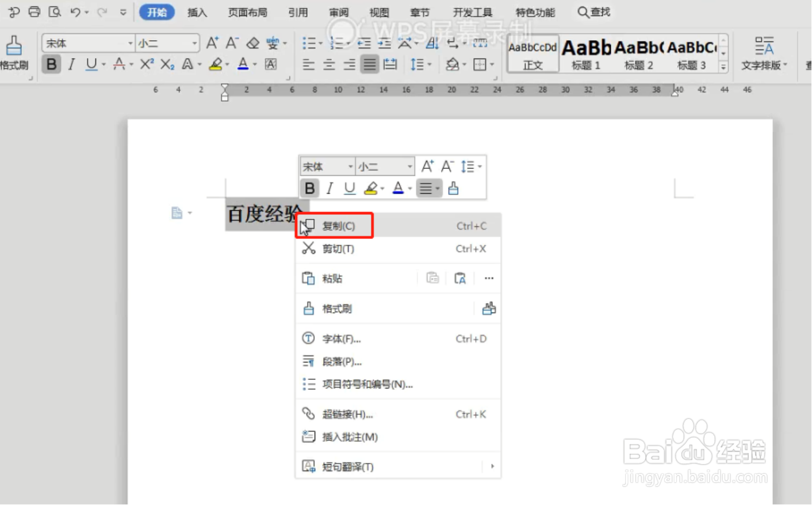Click keep-source-formatting paste icon in context menu
Image resolution: width=812 pixels, height=505 pixels.
[432, 279]
